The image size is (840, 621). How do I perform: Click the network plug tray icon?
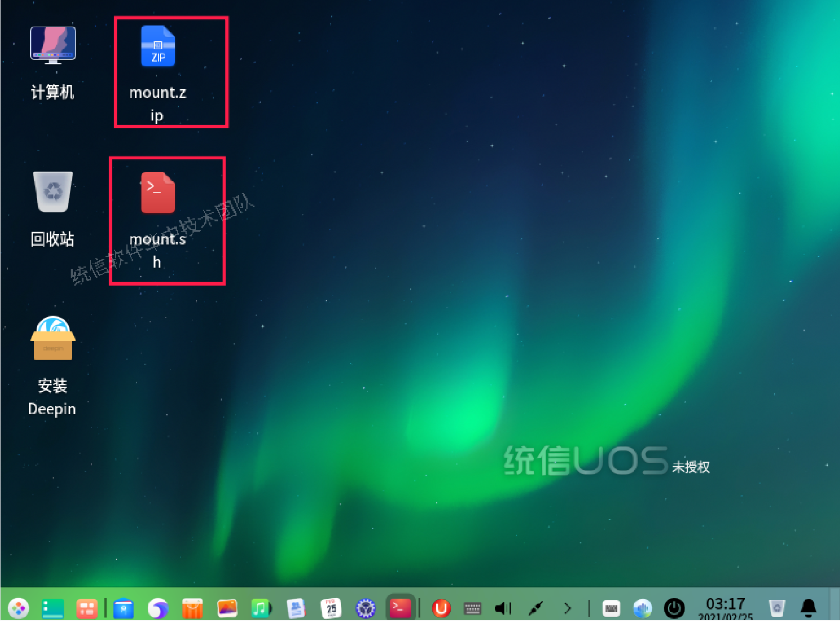[536, 608]
